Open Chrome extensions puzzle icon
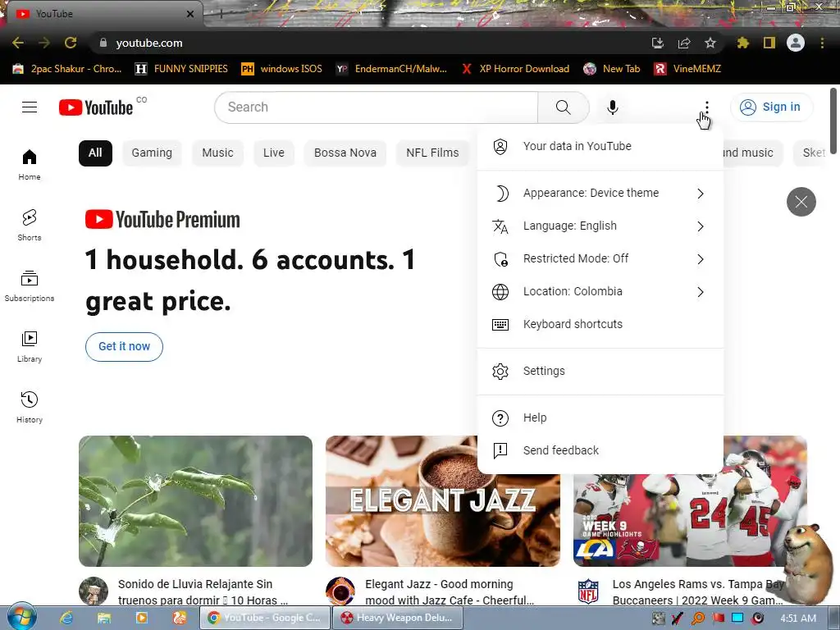This screenshot has width=840, height=630. [742, 43]
